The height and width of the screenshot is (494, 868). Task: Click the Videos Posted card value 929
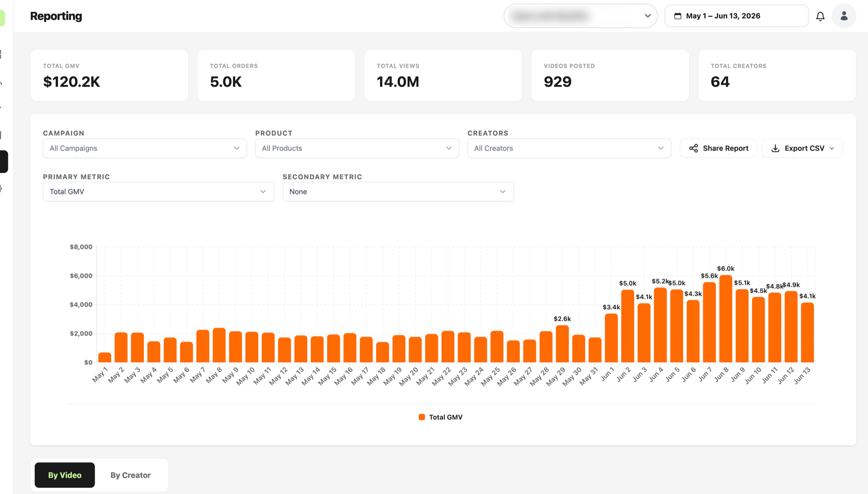pyautogui.click(x=558, y=82)
